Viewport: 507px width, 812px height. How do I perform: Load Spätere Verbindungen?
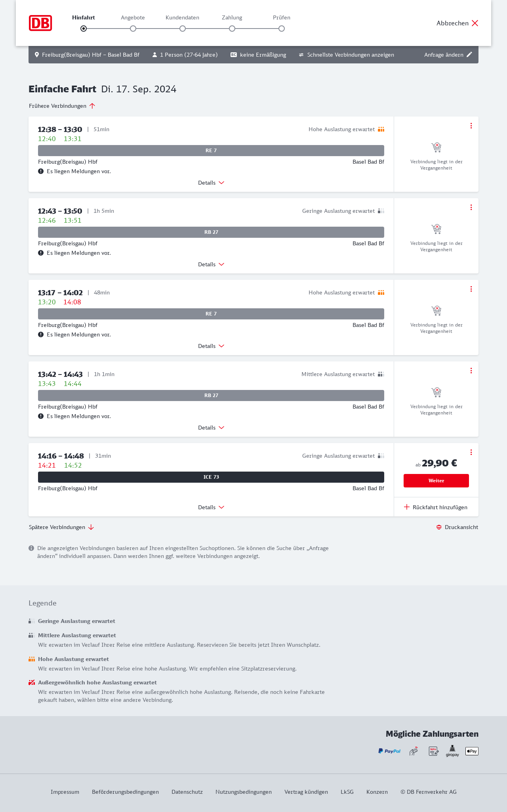pos(61,527)
